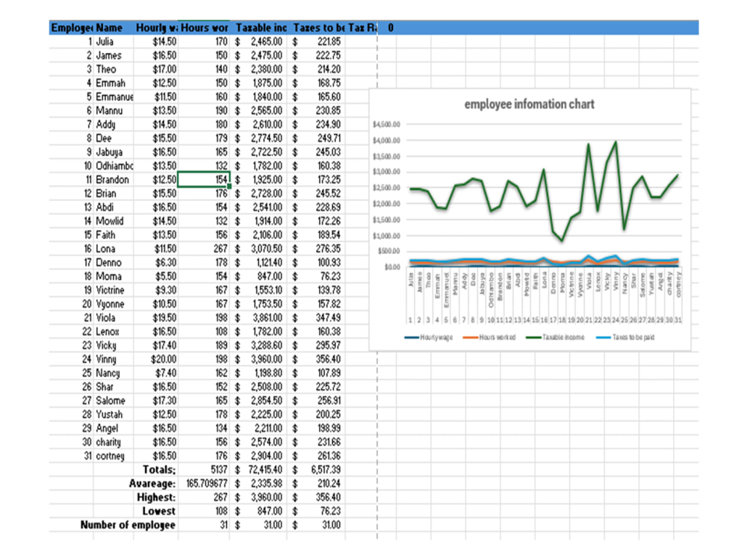Image resolution: width=747 pixels, height=560 pixels.
Task: Click the 'Taxable income' legend entry
Action: tap(555, 337)
